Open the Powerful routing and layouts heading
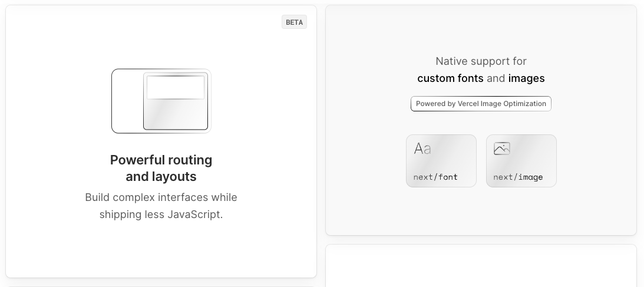644x287 pixels. coord(161,168)
